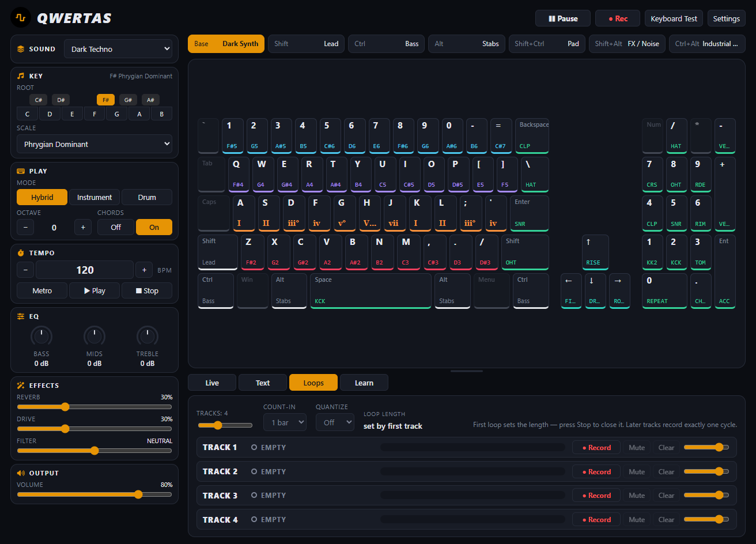
Task: Open the Quantize dropdown
Action: point(335,422)
